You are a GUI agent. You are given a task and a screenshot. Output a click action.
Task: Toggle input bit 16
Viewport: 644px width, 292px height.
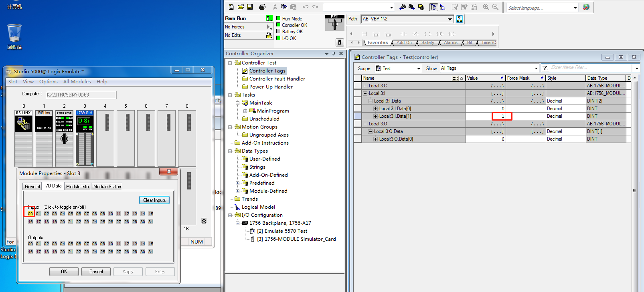30,222
